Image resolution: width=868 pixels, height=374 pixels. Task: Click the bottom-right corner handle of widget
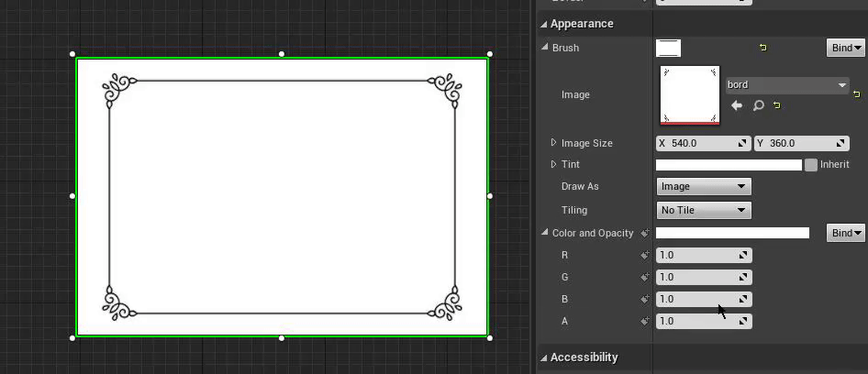[x=490, y=338]
